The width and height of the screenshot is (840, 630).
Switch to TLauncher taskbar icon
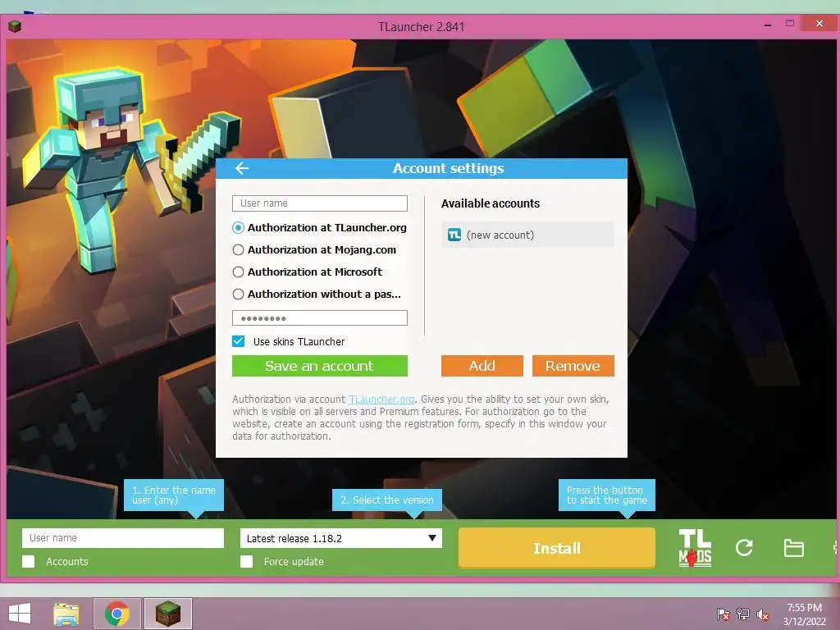click(167, 614)
